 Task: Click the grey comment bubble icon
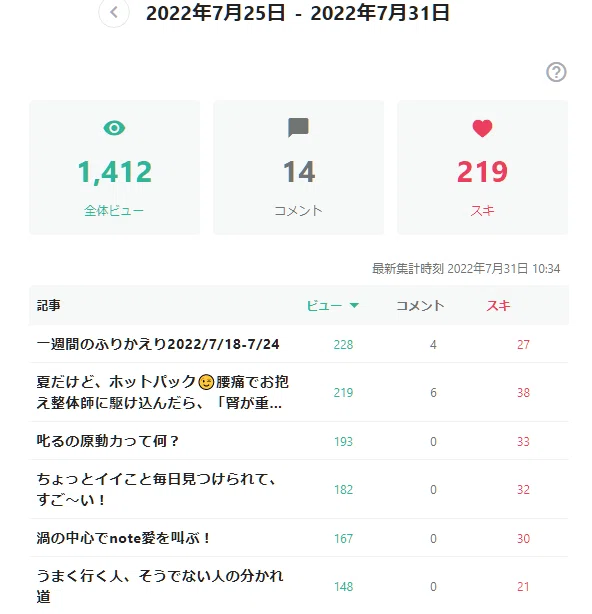pyautogui.click(x=298, y=128)
